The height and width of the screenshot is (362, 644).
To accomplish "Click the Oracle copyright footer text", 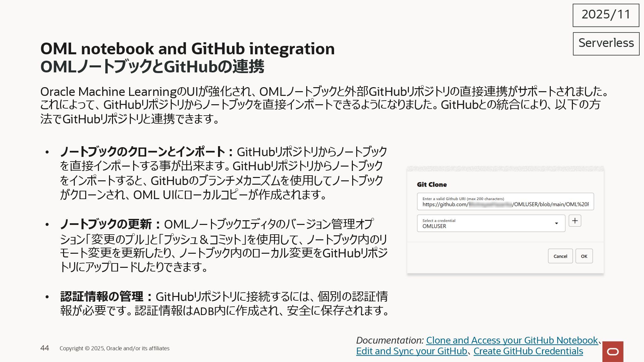I will [114, 349].
